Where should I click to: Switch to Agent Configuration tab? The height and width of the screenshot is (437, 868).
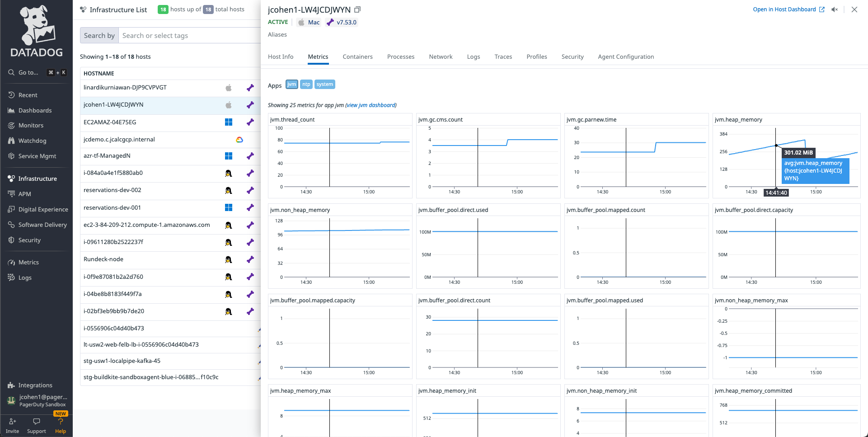(x=626, y=56)
